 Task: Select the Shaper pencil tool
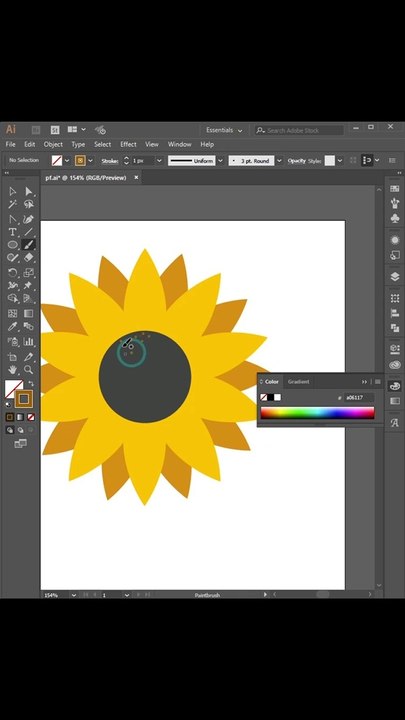point(12,258)
